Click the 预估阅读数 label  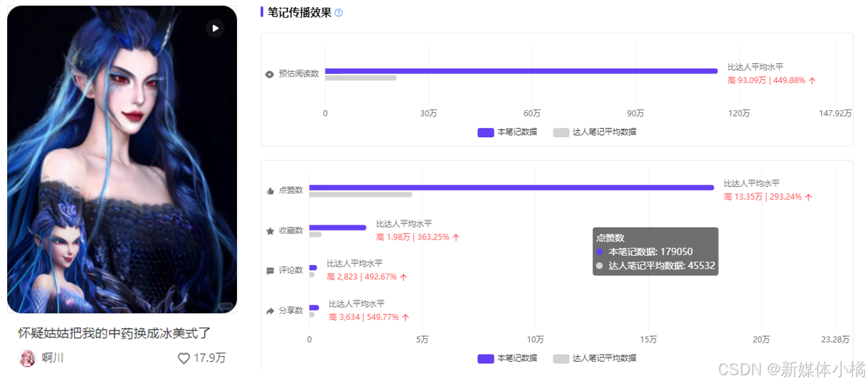[299, 74]
